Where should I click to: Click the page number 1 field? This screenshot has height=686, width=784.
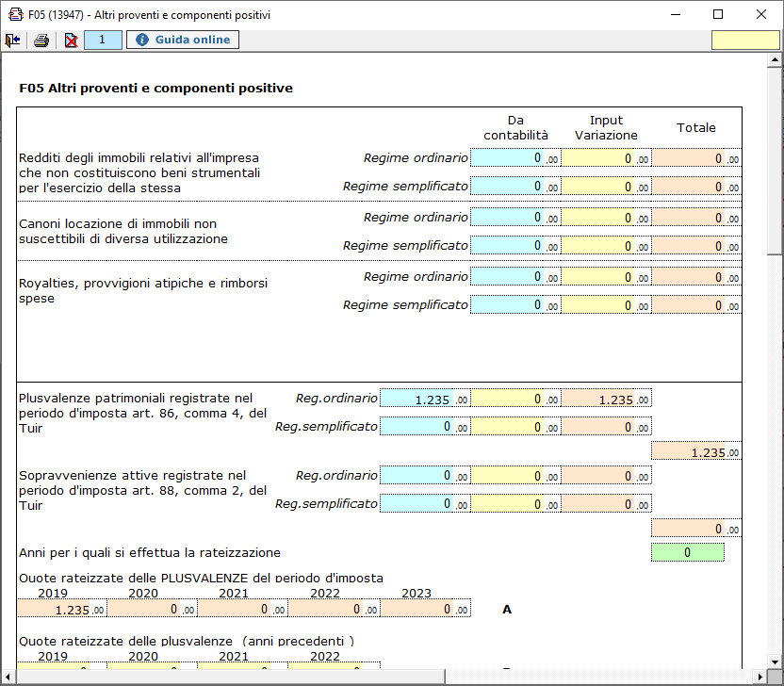point(103,40)
